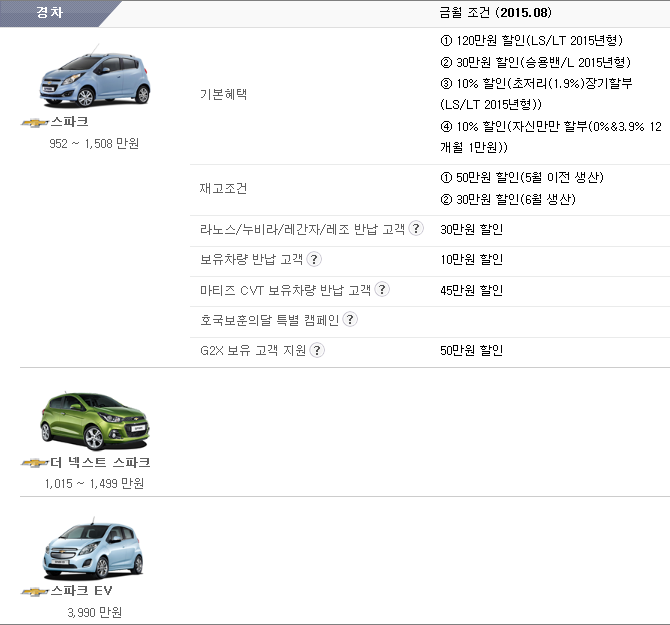Open help icon for 마티즈 CVT 보유차량 반납
The height and width of the screenshot is (625, 670).
tap(382, 289)
